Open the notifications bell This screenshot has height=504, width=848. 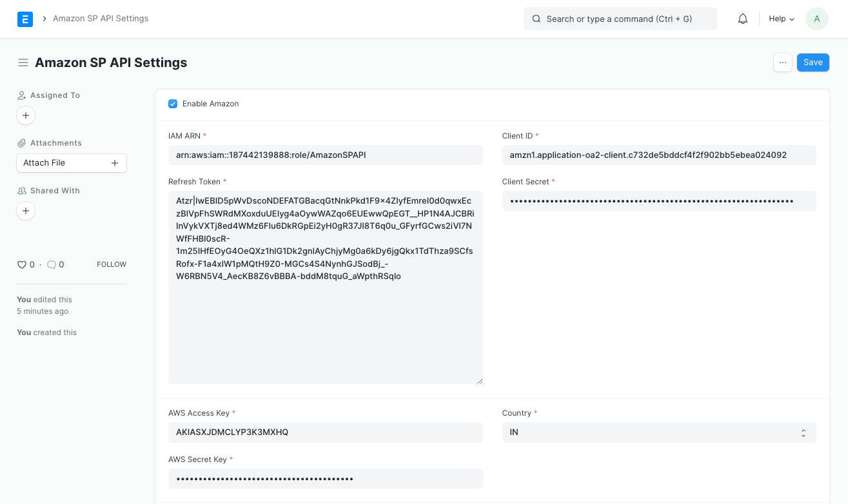(x=742, y=19)
